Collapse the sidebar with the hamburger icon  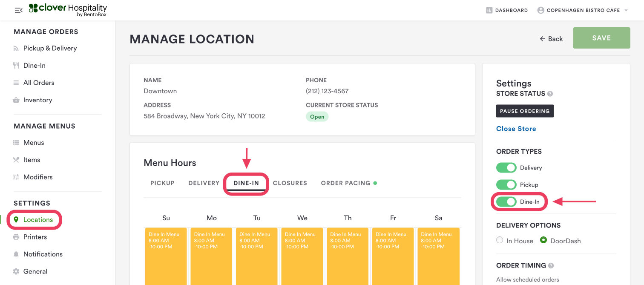pyautogui.click(x=18, y=10)
